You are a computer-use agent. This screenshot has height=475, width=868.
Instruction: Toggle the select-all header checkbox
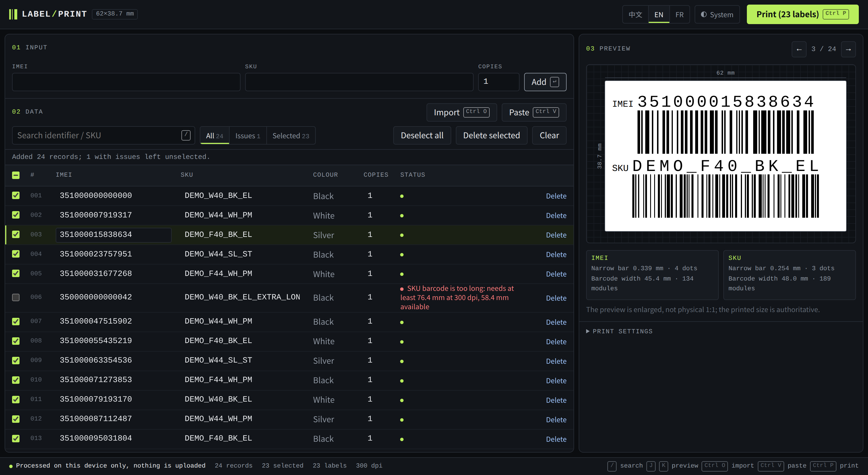16,175
